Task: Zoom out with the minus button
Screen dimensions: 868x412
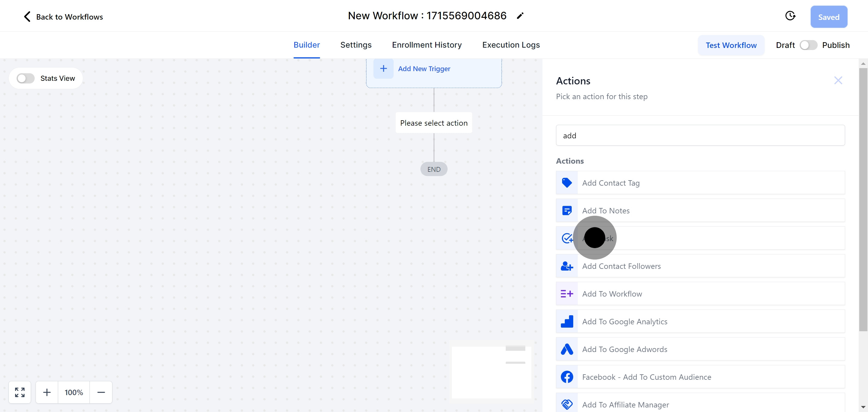Action: pos(101,392)
